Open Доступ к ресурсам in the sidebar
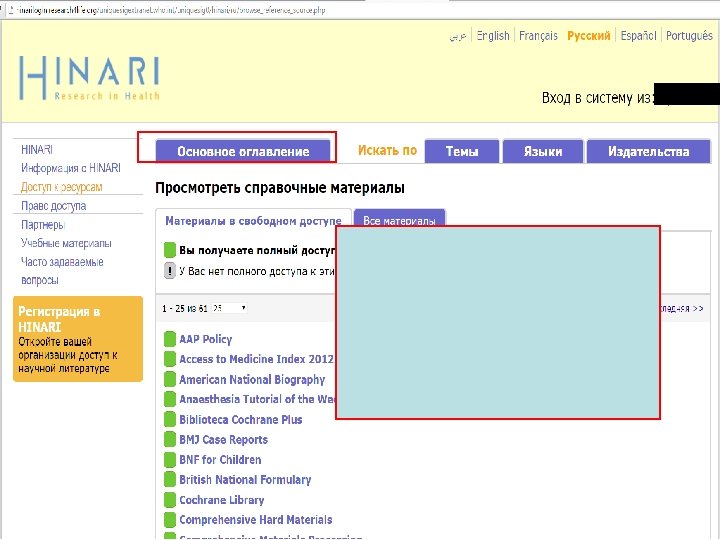The image size is (720, 540). pos(62,187)
